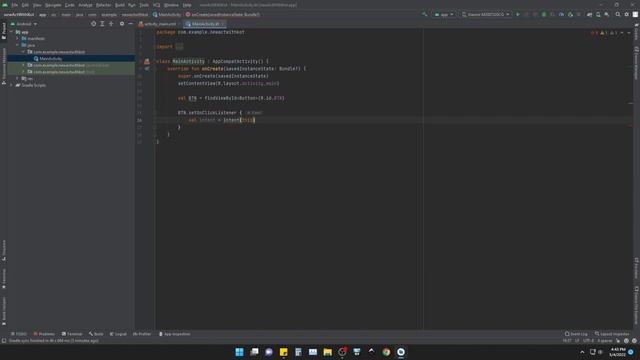The image size is (640, 360).
Task: Open the Profiler tool window
Action: click(142, 334)
